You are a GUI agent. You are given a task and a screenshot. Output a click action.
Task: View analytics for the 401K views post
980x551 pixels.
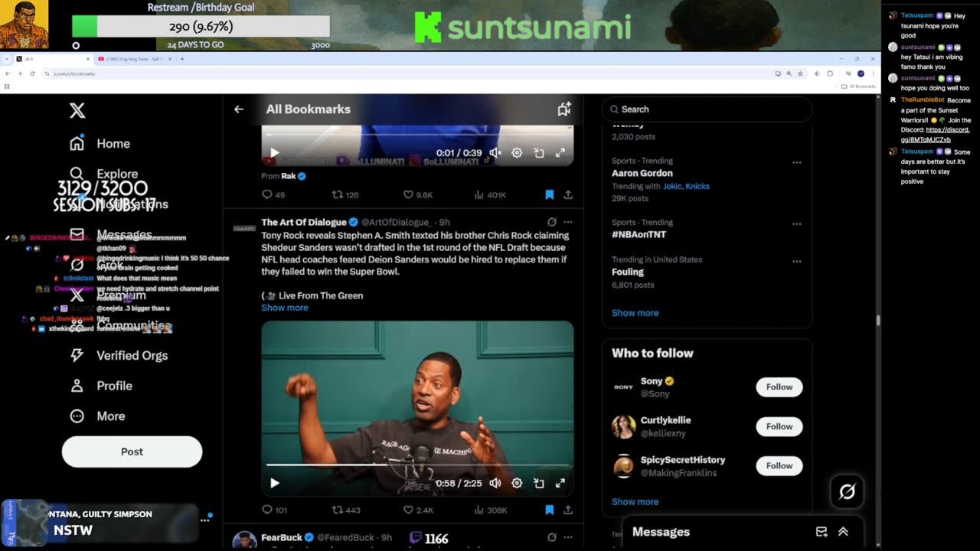491,195
